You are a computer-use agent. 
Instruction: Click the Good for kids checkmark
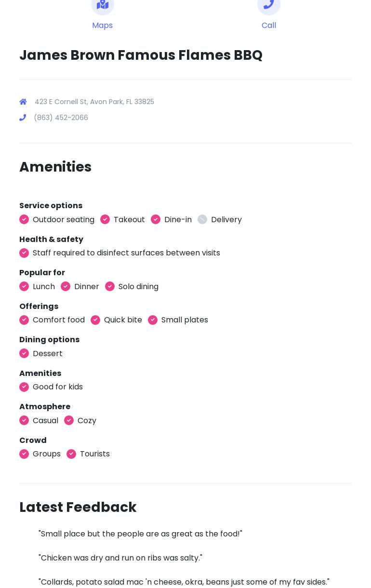[24, 387]
